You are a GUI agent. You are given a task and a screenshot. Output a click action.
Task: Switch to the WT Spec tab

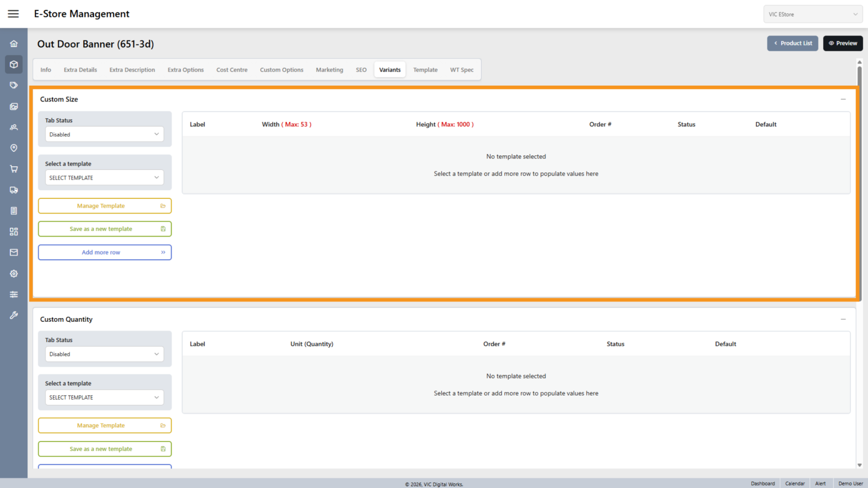tap(461, 70)
